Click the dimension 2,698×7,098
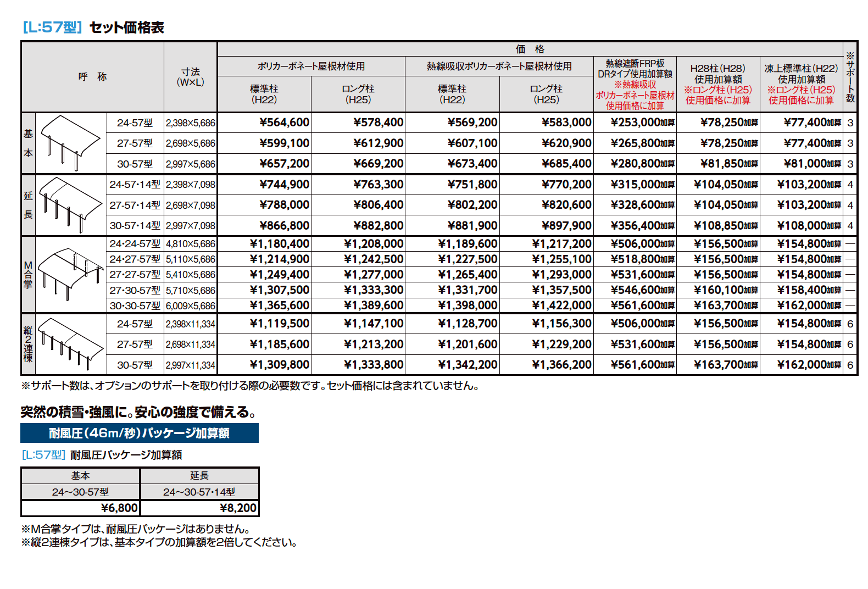Viewport: 868px width, 589px height. [x=191, y=205]
